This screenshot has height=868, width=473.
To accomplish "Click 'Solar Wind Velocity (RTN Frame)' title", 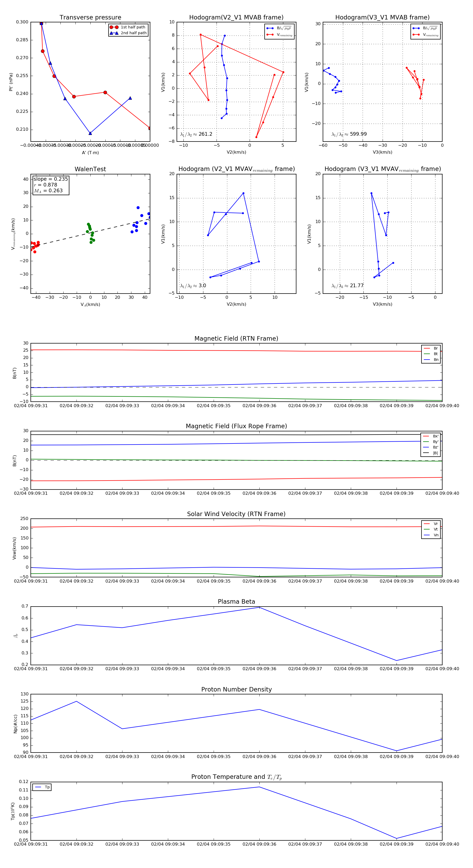I will 236,514.
